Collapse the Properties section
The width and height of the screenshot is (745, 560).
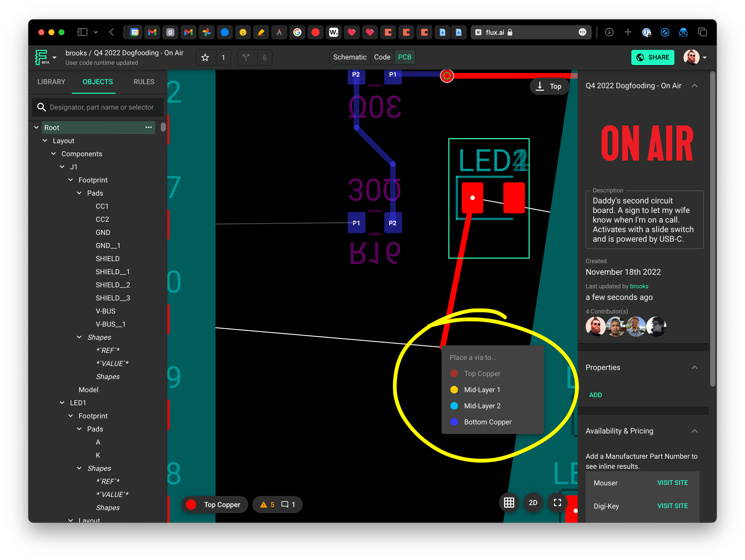click(694, 367)
